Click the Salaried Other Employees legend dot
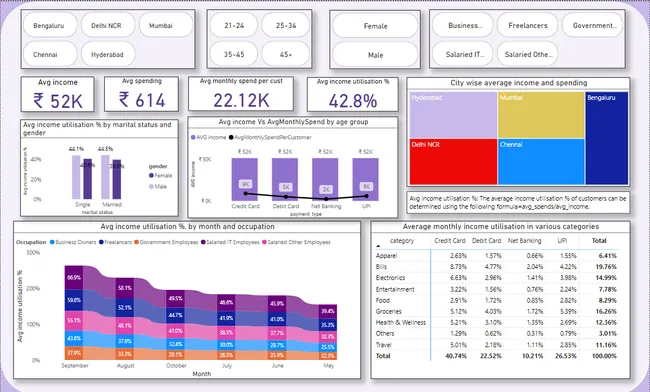 click(x=264, y=242)
